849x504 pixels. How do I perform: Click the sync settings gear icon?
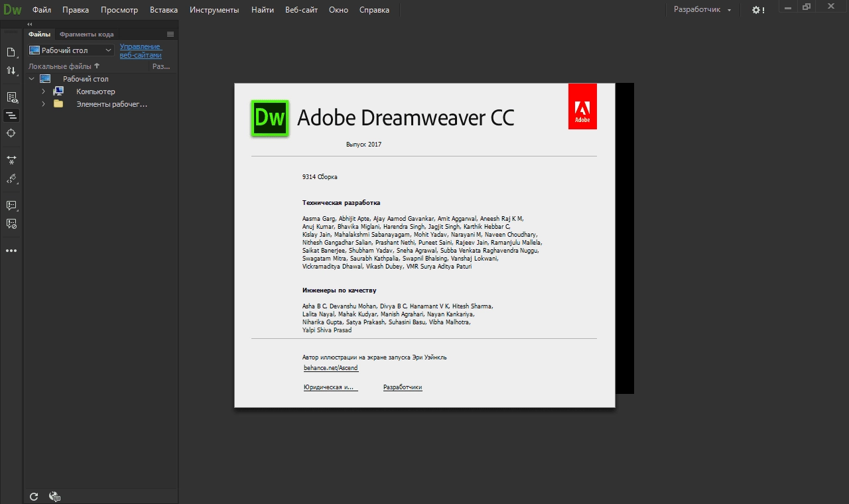click(x=757, y=10)
